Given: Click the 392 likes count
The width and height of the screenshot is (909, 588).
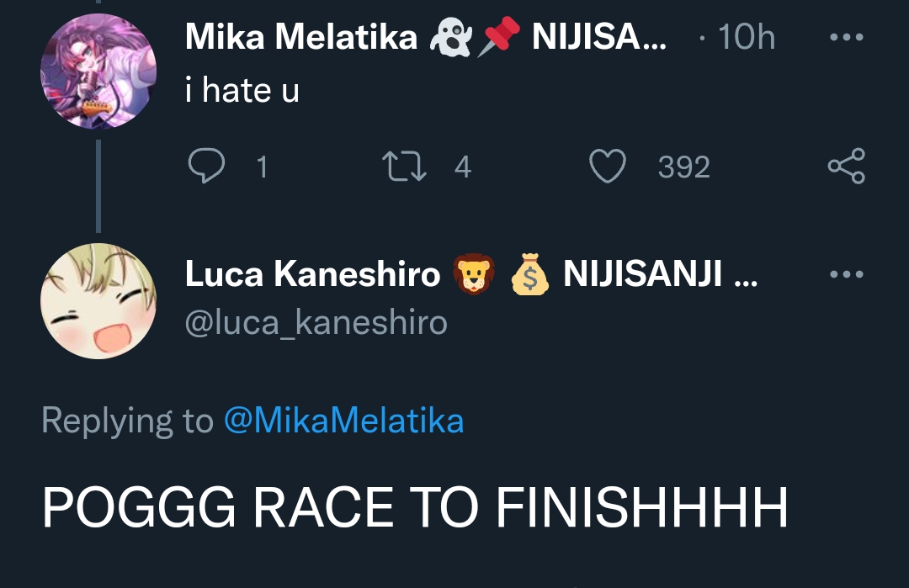Looking at the screenshot, I should (x=683, y=167).
